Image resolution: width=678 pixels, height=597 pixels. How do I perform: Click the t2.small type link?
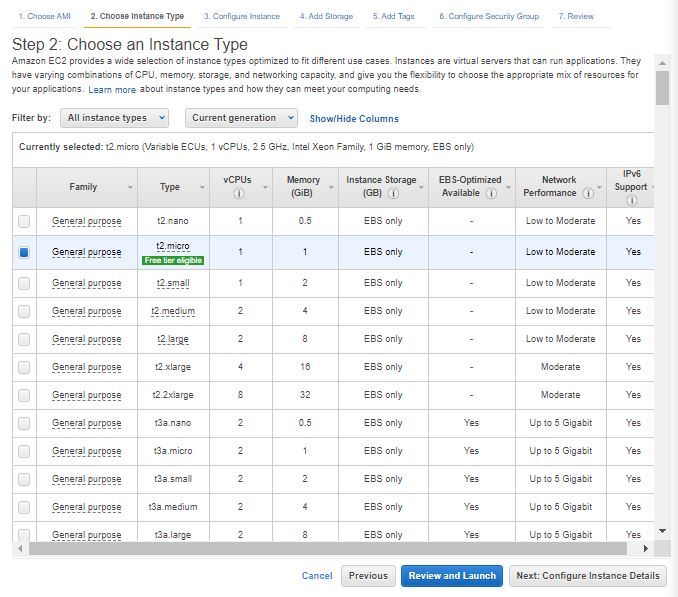[173, 283]
